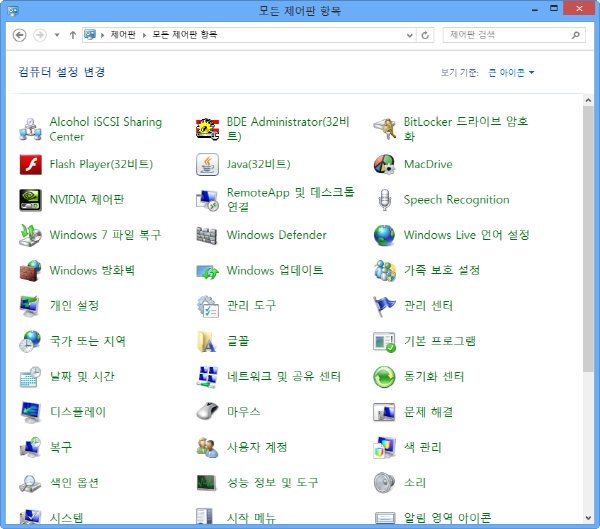This screenshot has width=600, height=529.
Task: Expand the address bar history dropdown
Action: tap(409, 35)
